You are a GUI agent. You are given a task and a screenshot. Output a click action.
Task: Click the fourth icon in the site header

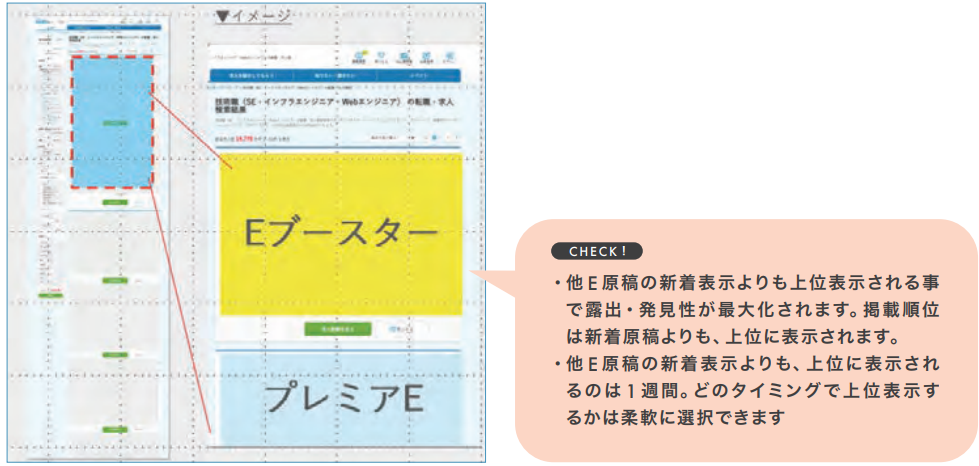point(427,54)
